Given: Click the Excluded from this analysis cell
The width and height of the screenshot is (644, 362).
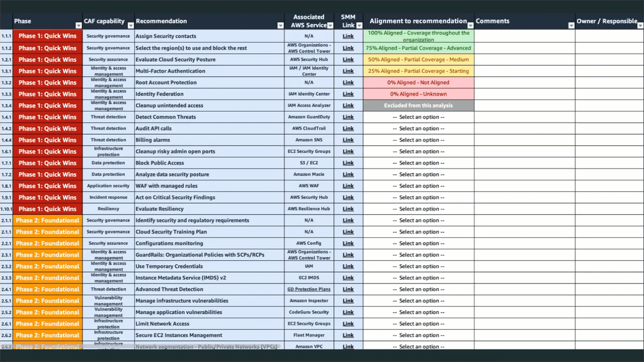Looking at the screenshot, I should (x=419, y=106).
